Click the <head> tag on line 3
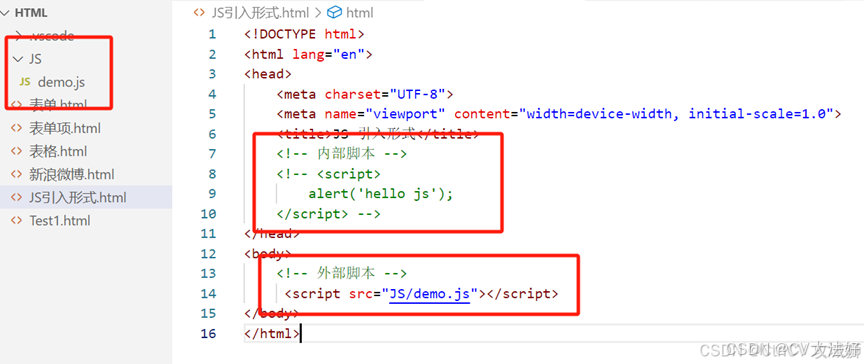Viewport: 864px width, 364px height. (268, 74)
